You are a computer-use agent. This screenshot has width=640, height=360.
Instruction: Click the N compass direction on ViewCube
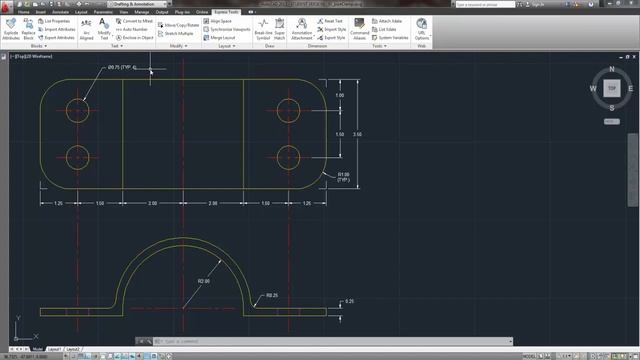click(612, 69)
